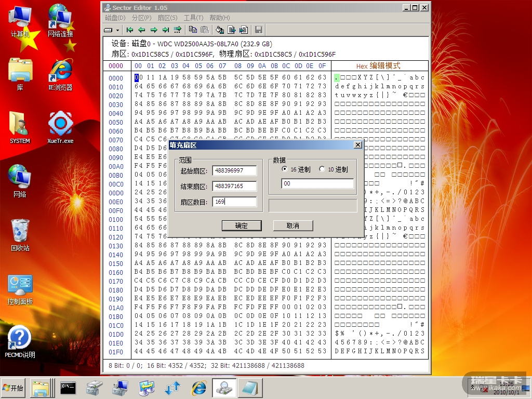Select the 16 进制 radio button
532x399 pixels.
pyautogui.click(x=284, y=169)
